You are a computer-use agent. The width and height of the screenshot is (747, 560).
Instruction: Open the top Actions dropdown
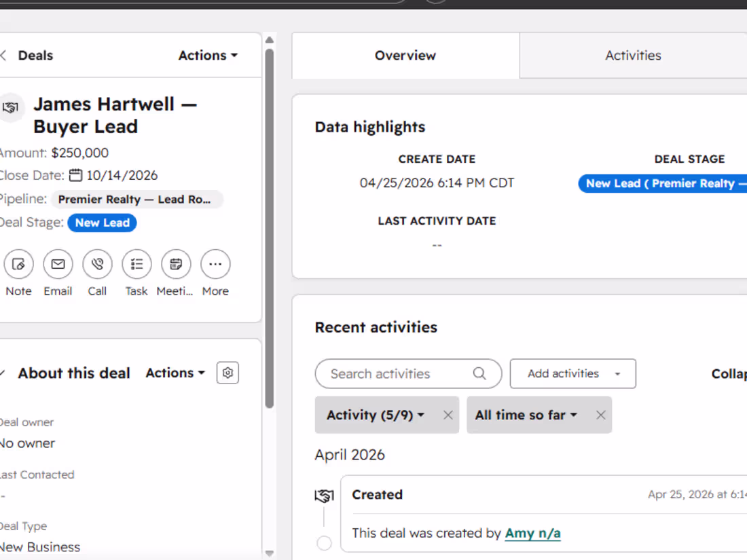point(208,55)
